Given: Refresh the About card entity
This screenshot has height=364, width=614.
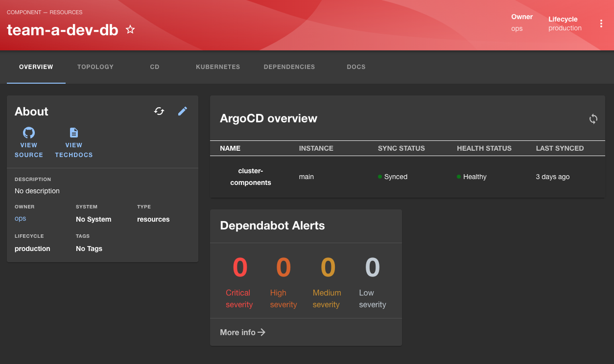Looking at the screenshot, I should (159, 111).
